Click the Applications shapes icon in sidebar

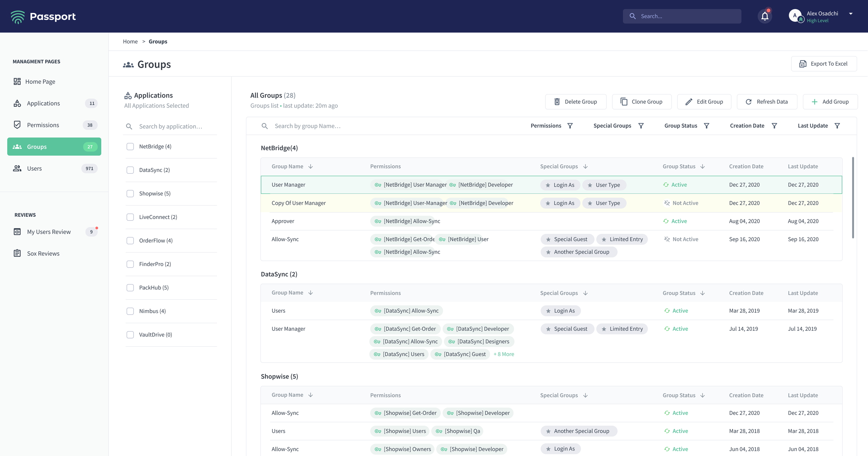[17, 103]
